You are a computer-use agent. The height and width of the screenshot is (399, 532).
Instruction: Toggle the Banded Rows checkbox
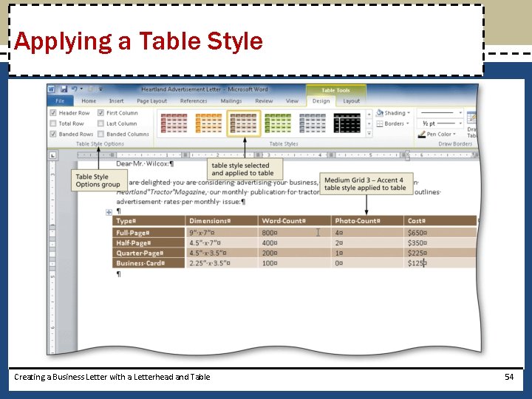[53, 134]
